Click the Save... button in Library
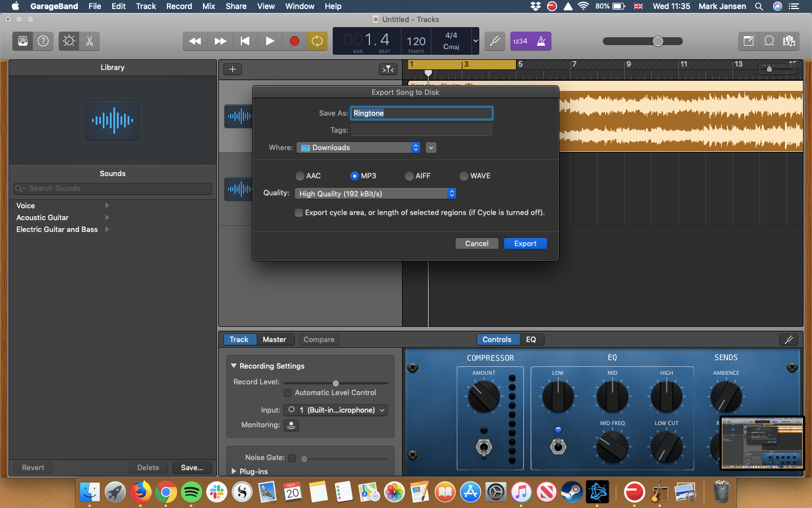Screen dimensions: 812x508 click(x=192, y=467)
